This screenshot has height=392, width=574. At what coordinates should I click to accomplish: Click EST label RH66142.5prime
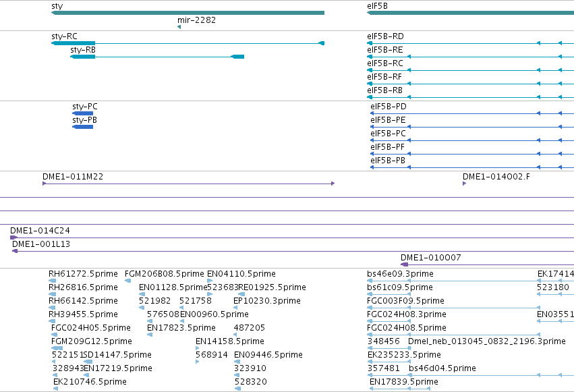[x=83, y=301]
